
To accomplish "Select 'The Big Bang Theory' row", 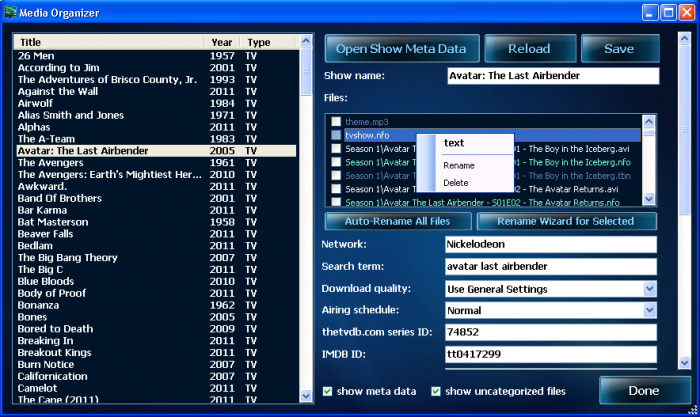I will pos(156,258).
